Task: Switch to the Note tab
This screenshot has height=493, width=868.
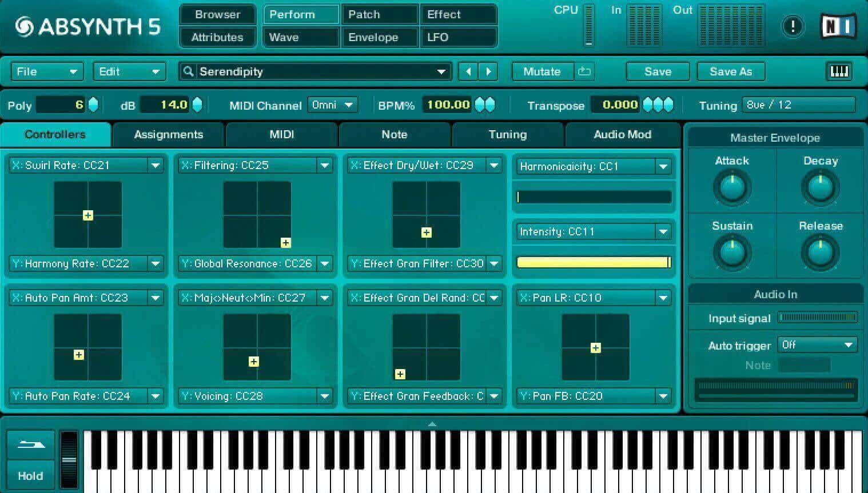Action: (395, 134)
